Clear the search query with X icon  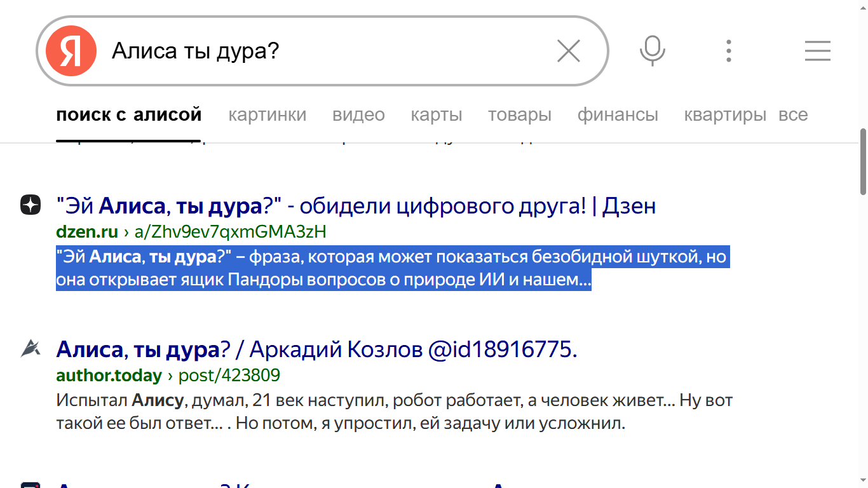point(569,51)
